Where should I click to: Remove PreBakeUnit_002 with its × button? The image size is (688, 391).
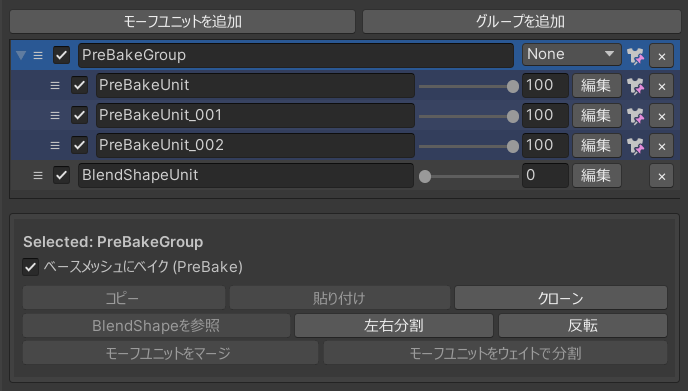pos(662,146)
